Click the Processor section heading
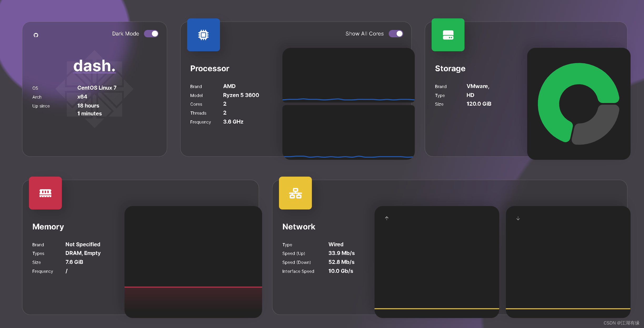 click(209, 68)
